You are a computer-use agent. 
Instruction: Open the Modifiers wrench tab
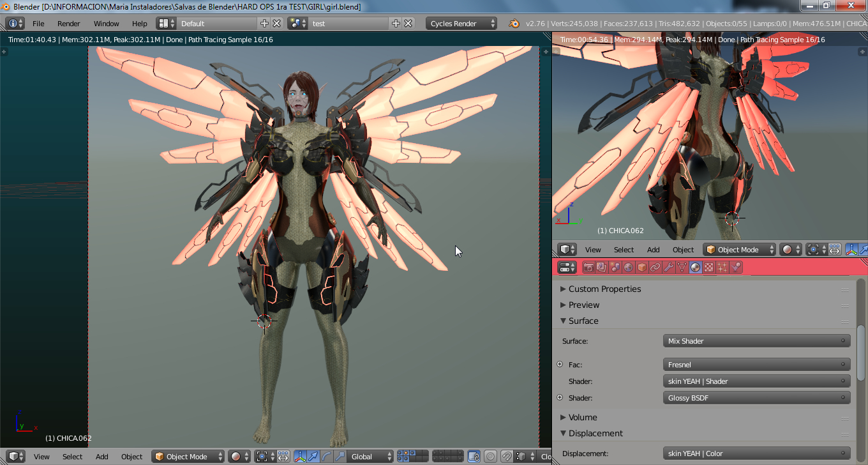point(669,268)
